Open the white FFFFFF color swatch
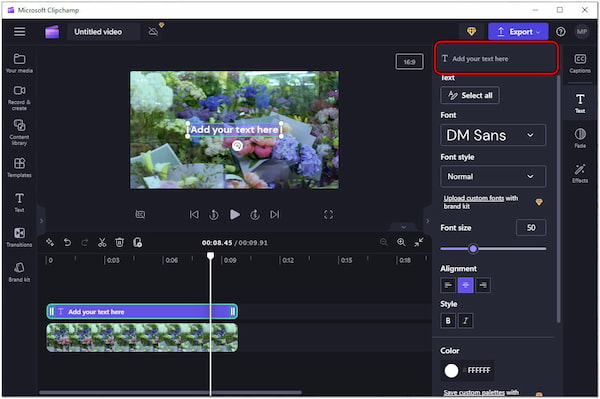600x399 pixels. (x=451, y=370)
